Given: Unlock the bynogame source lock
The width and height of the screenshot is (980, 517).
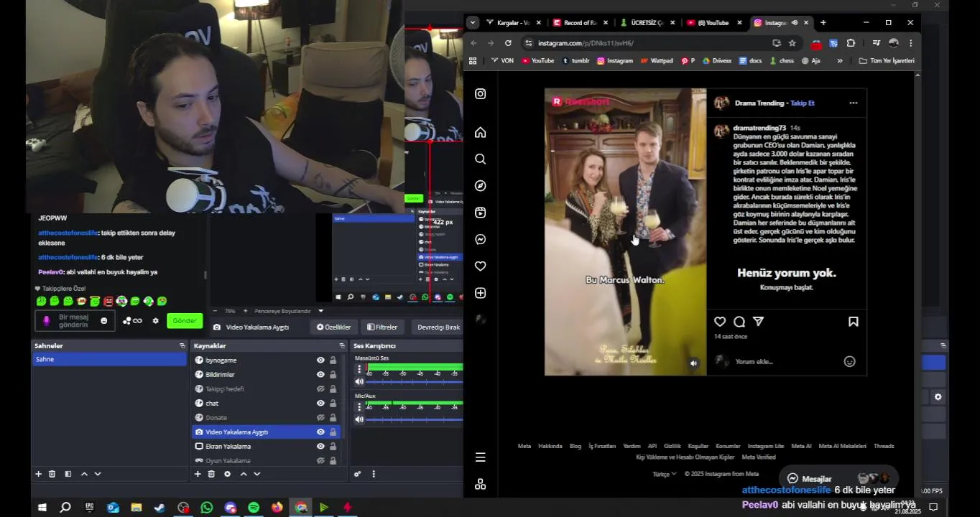Looking at the screenshot, I should (x=333, y=360).
